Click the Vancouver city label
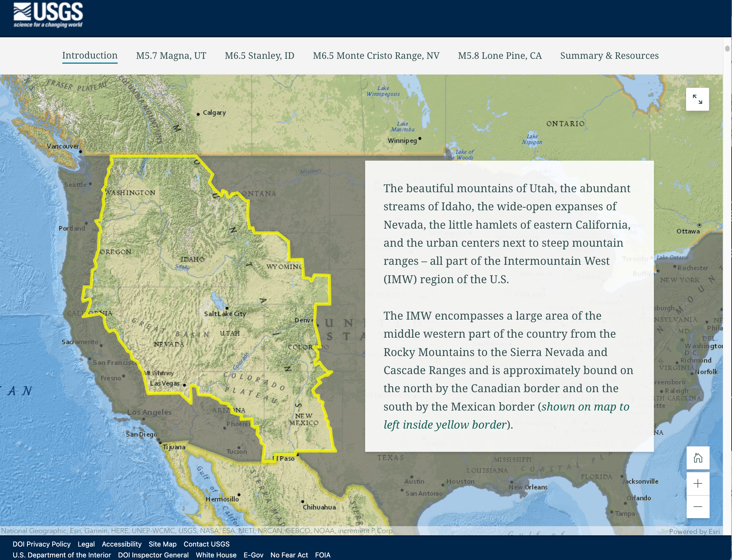 coord(63,146)
